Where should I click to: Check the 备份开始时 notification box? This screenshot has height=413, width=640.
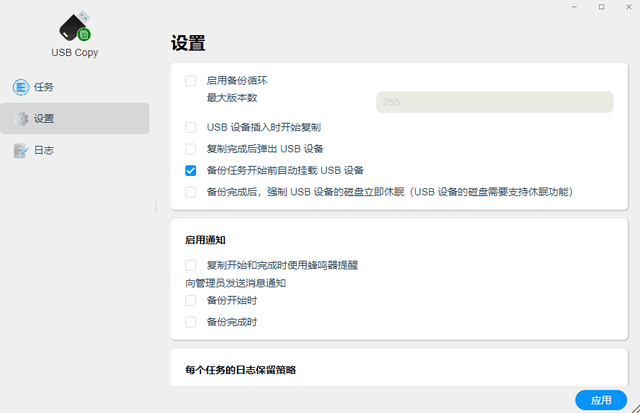(x=191, y=301)
